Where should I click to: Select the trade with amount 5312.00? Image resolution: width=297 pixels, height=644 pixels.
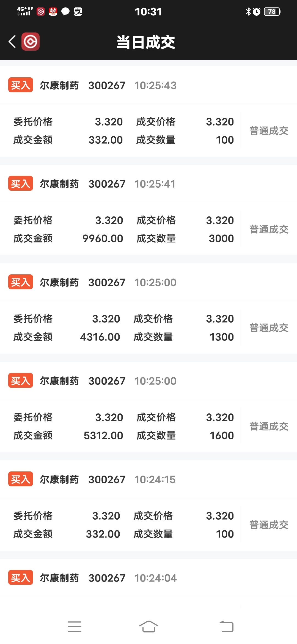[148, 407]
